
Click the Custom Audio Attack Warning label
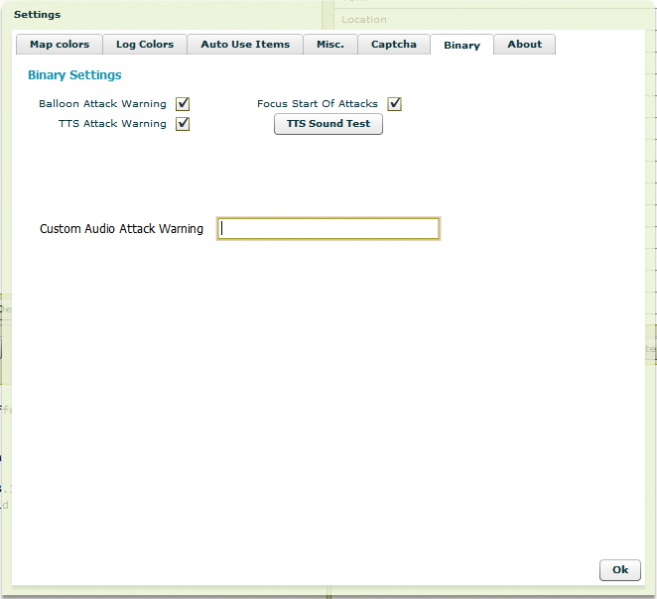[x=121, y=229]
